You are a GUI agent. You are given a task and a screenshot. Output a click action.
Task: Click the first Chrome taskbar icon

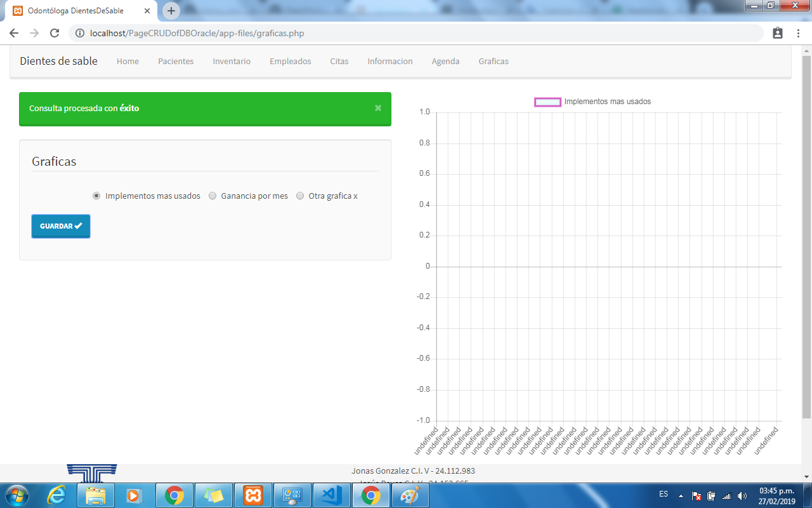[x=174, y=495]
